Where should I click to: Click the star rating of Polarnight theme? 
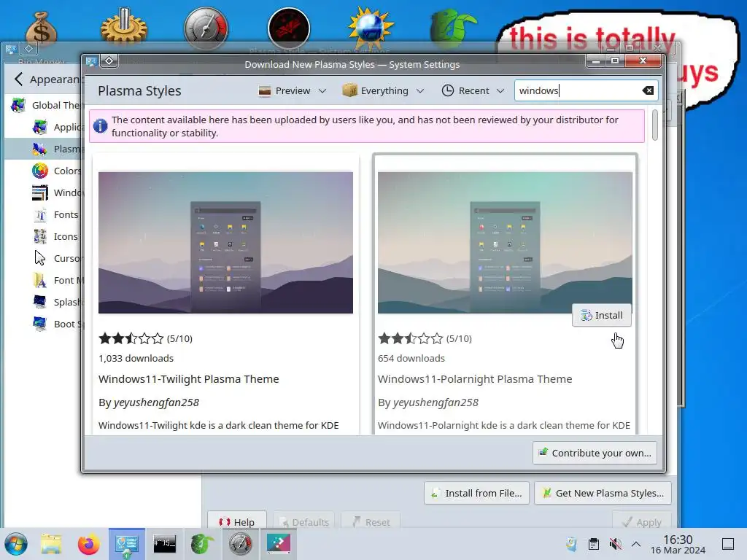pyautogui.click(x=410, y=338)
